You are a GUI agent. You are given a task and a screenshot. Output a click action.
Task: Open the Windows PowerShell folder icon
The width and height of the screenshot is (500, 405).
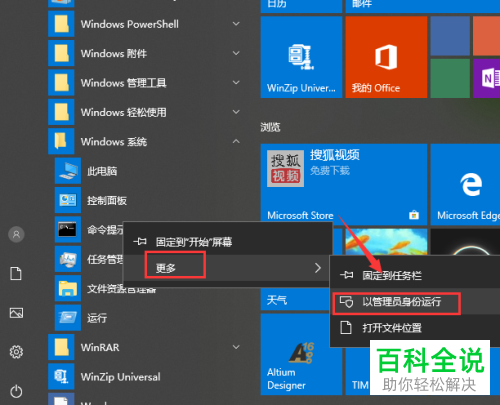[61, 24]
